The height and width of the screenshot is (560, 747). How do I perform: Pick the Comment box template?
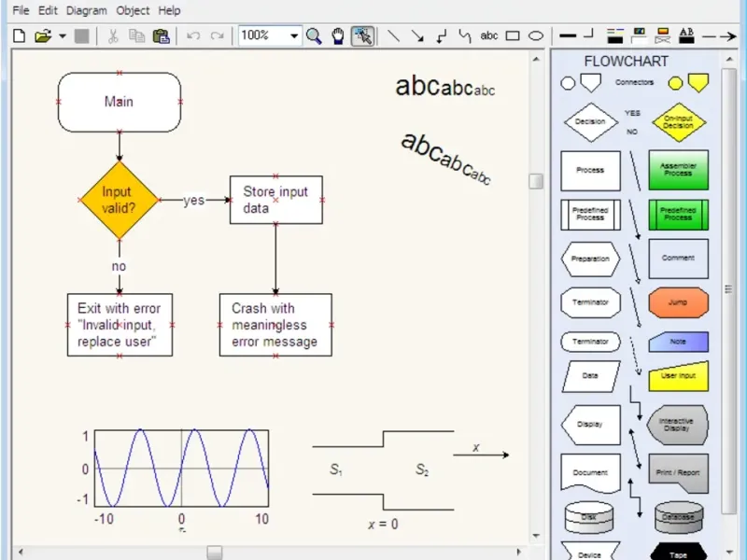pyautogui.click(x=679, y=259)
